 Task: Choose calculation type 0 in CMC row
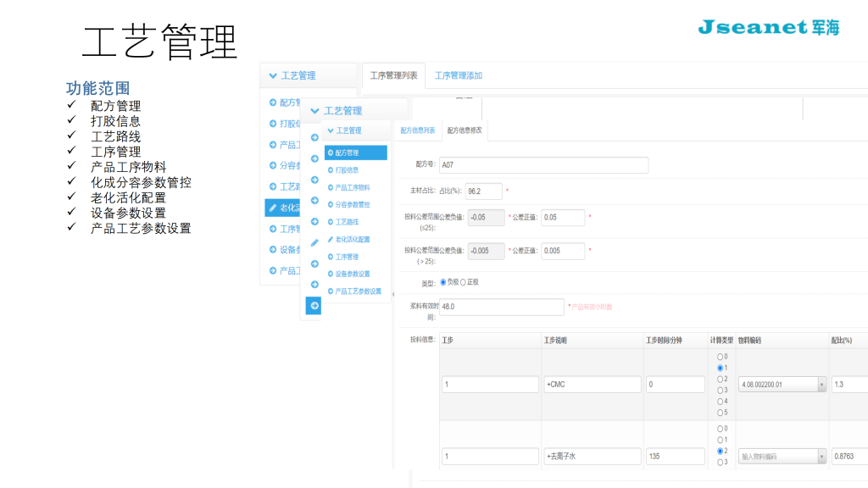(721, 357)
